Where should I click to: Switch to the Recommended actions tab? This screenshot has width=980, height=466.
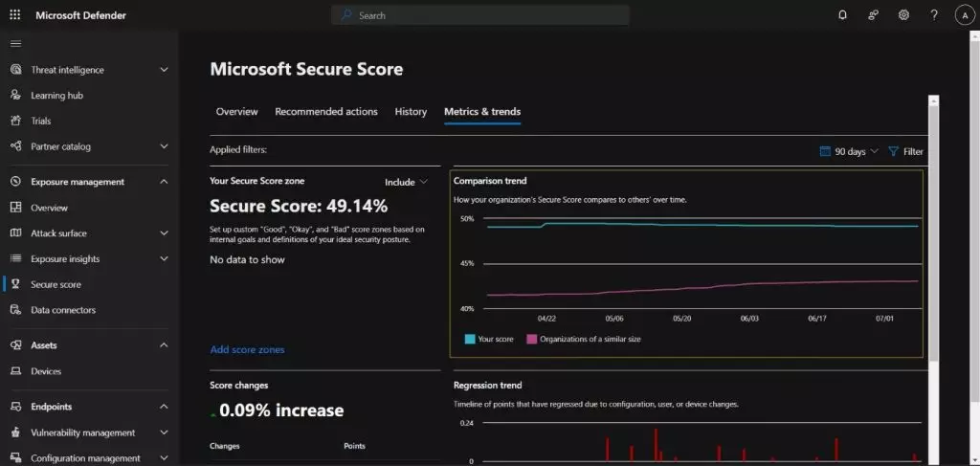(x=326, y=112)
